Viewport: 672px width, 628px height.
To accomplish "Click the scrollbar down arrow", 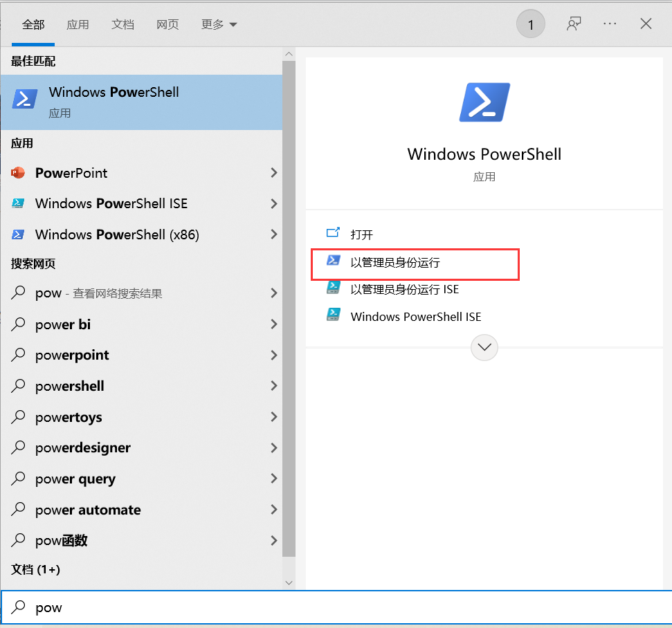I will coord(289,582).
